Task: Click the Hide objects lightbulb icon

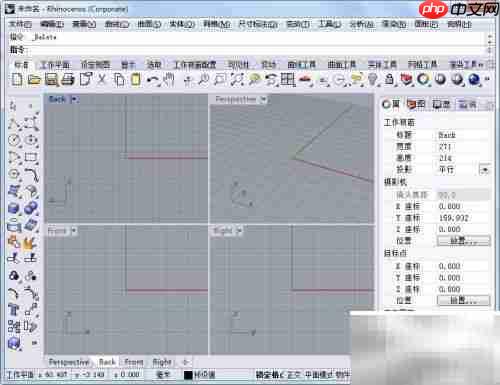Action: click(372, 80)
